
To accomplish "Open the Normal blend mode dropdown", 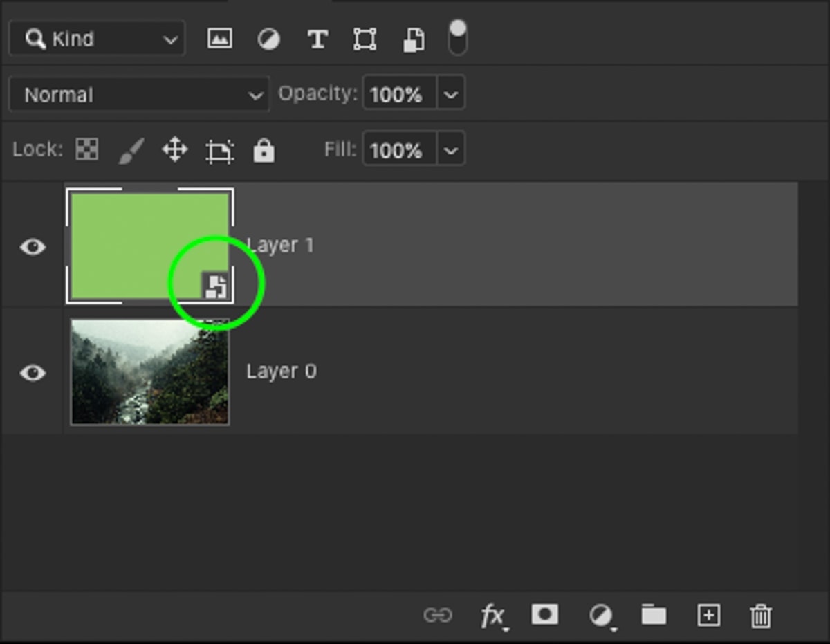I will click(x=138, y=94).
